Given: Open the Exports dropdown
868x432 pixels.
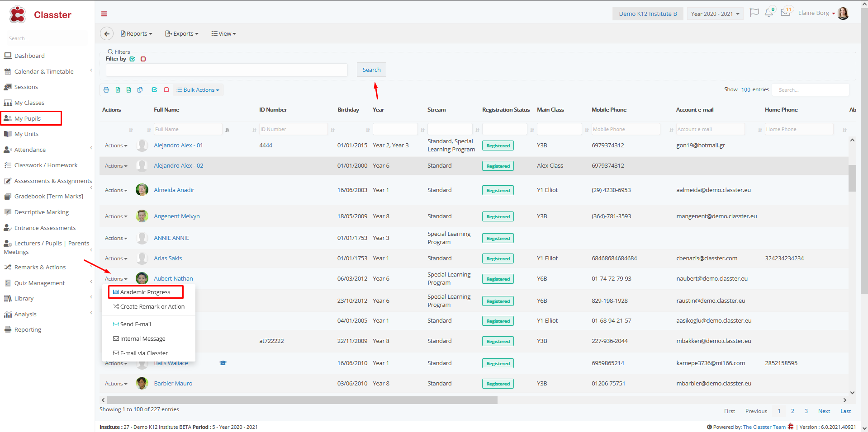Looking at the screenshot, I should click(x=182, y=33).
